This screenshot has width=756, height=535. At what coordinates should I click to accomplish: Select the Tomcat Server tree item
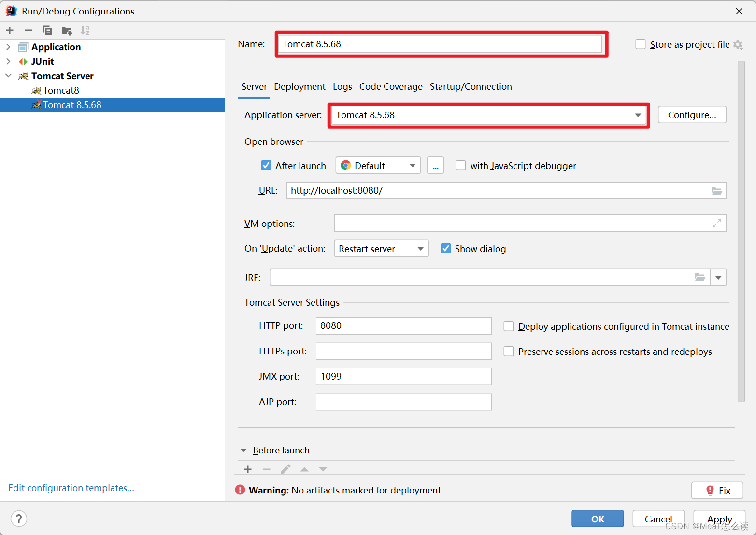[x=112, y=76]
